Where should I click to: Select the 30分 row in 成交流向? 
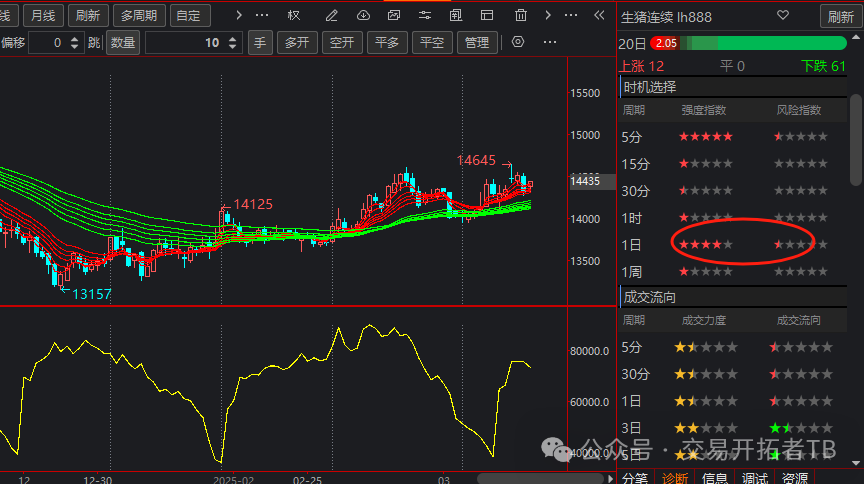click(x=732, y=374)
